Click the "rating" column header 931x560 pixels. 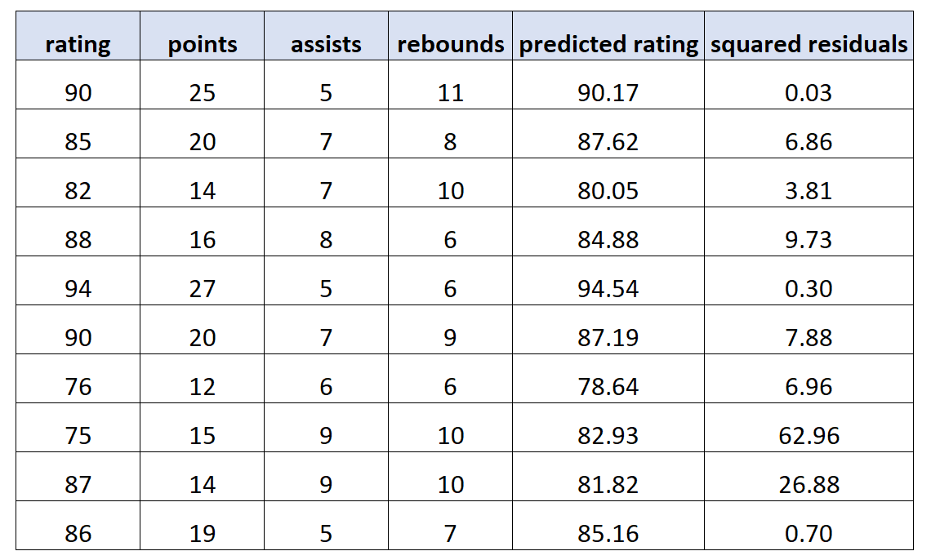(x=78, y=44)
